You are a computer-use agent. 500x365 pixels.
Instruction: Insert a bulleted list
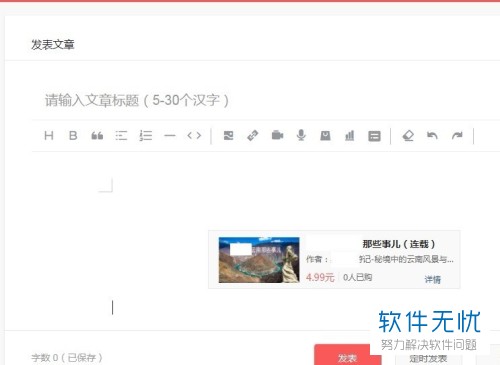click(x=121, y=136)
